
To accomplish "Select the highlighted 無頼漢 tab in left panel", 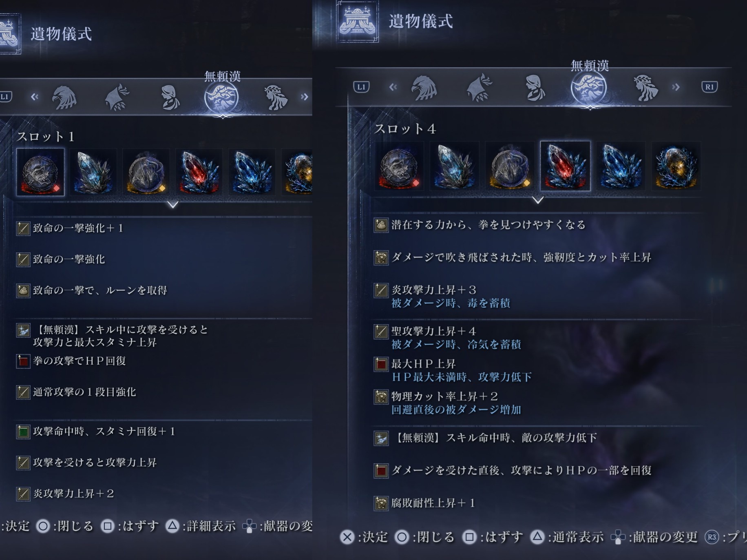I will pyautogui.click(x=221, y=97).
